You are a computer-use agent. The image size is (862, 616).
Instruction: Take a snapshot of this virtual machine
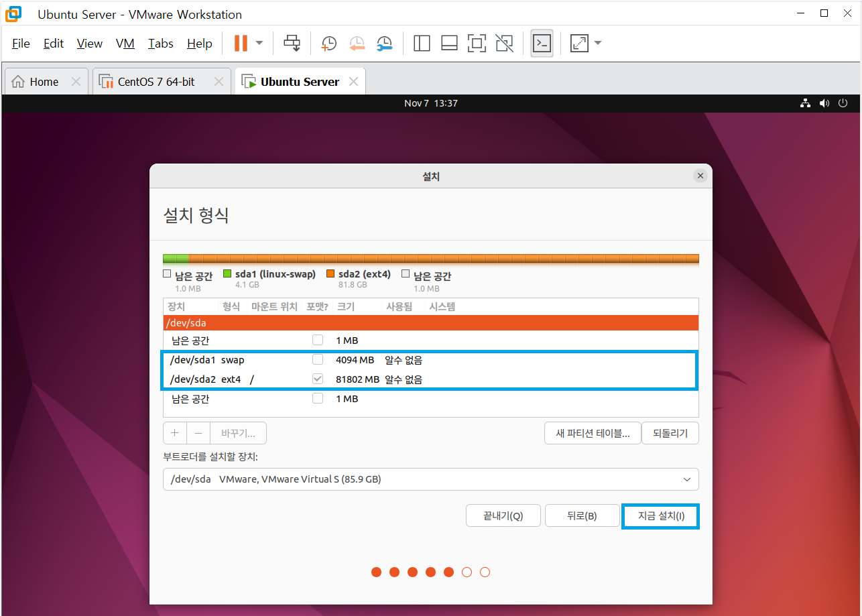(x=328, y=44)
